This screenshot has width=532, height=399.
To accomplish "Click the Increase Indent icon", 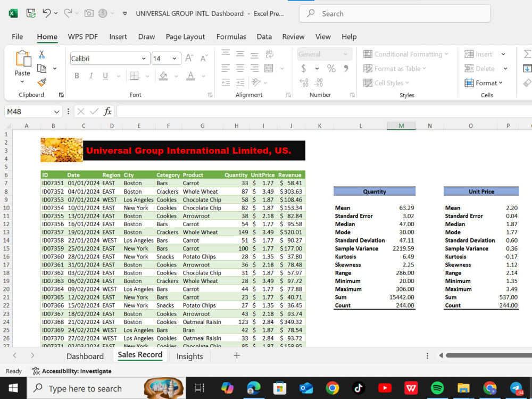I will pos(240,82).
